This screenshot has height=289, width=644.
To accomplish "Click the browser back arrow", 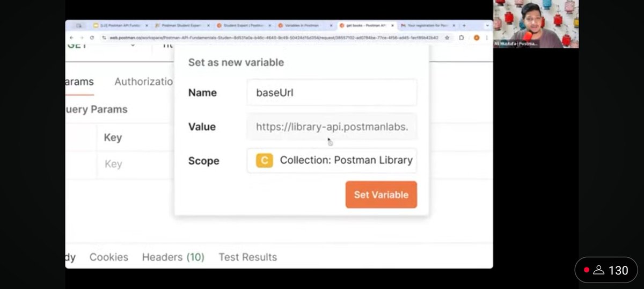I will pos(71,38).
